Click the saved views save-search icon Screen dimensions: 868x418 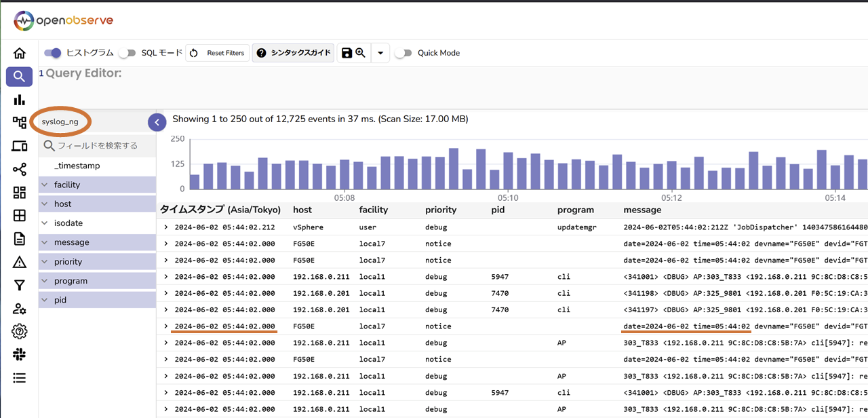point(353,53)
